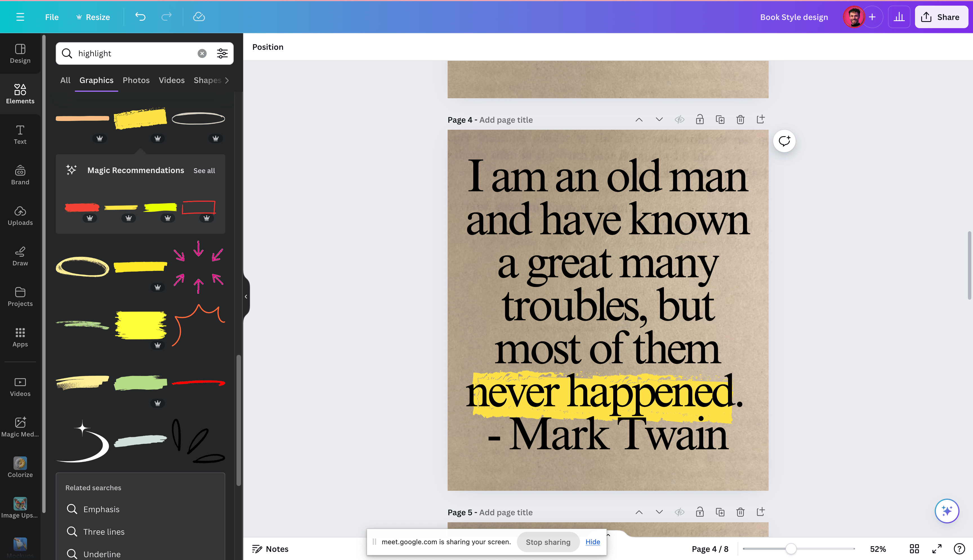Add a collaborator with plus button

[872, 17]
